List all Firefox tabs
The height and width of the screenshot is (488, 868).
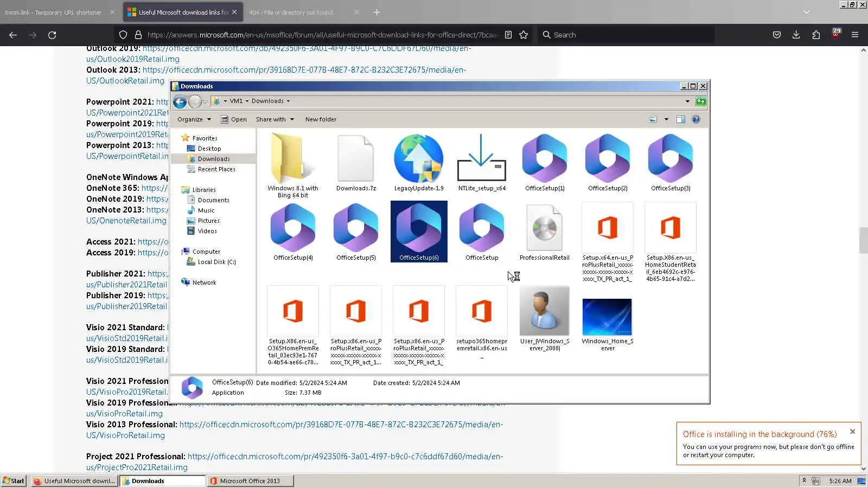807,12
